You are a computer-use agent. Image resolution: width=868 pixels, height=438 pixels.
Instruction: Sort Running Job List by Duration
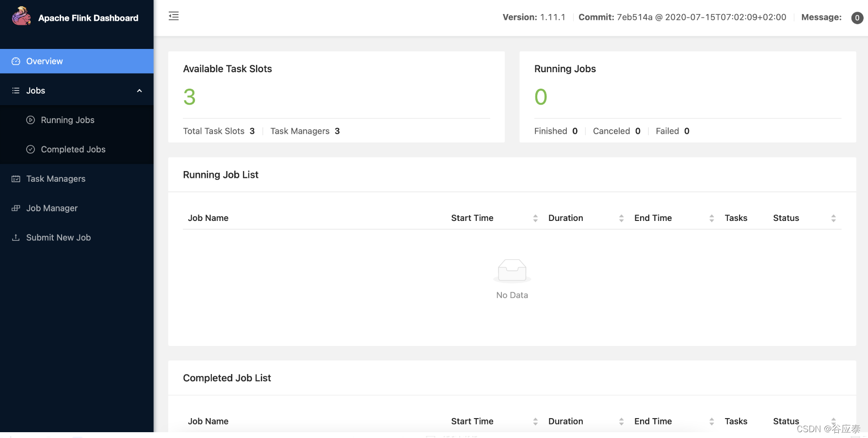621,218
